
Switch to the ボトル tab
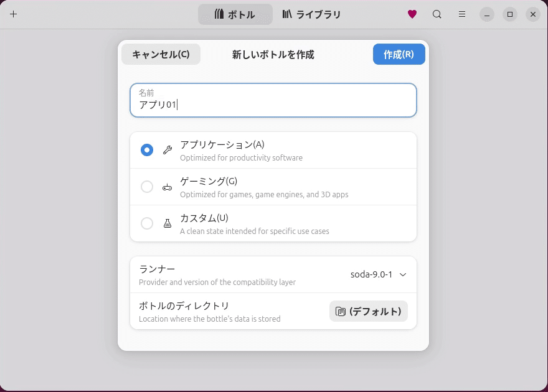[235, 14]
